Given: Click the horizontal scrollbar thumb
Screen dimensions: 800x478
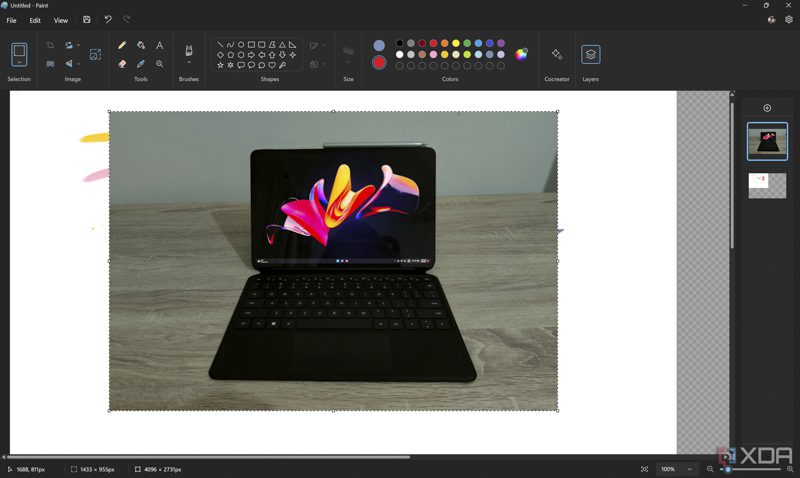Looking at the screenshot, I should click(x=208, y=457).
